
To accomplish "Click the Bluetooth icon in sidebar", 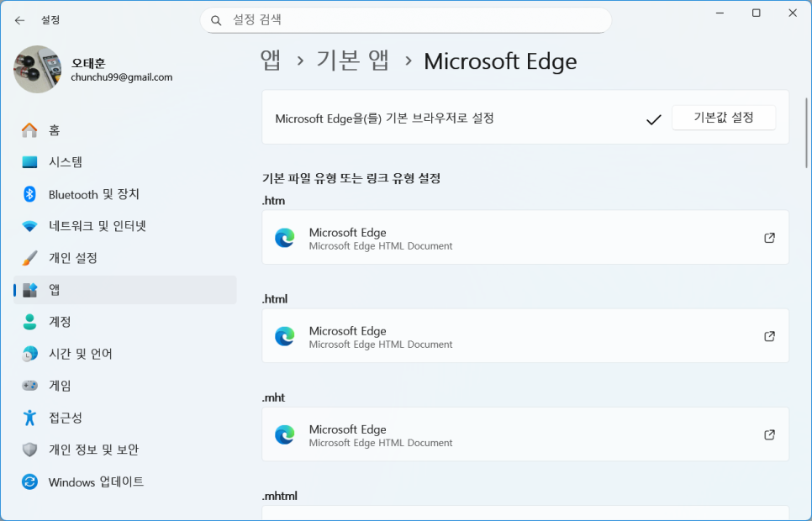I will [29, 194].
